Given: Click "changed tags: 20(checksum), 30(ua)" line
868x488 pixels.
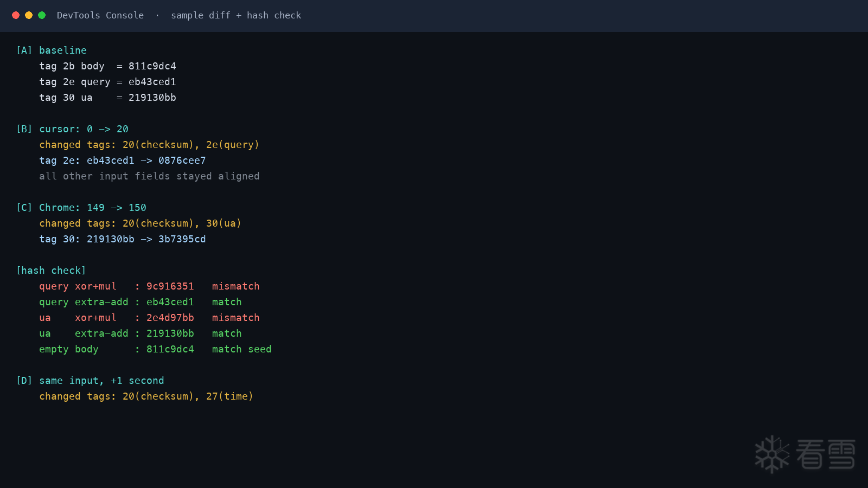Looking at the screenshot, I should 140,223.
